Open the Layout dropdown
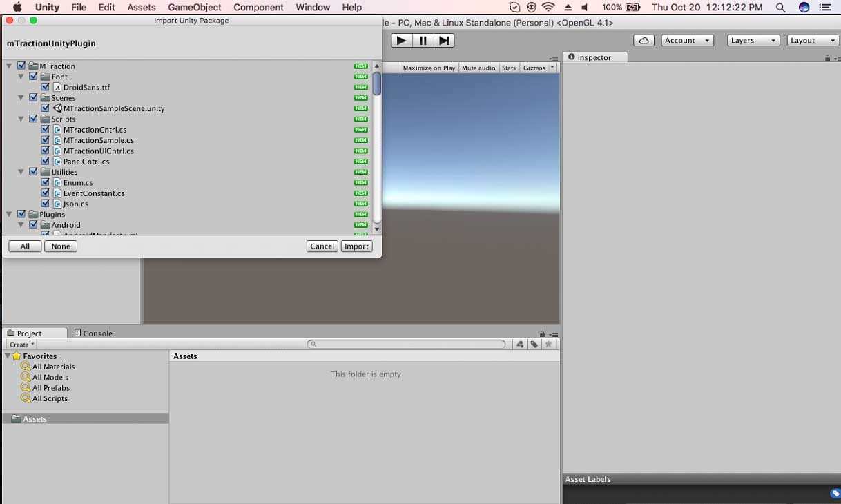The image size is (841, 504). point(813,41)
